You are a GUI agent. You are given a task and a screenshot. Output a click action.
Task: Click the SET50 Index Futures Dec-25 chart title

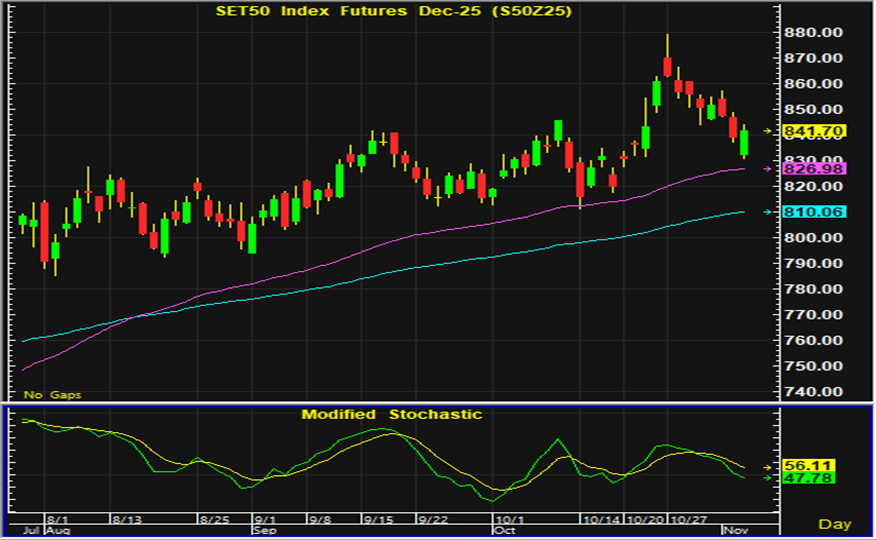tap(395, 11)
